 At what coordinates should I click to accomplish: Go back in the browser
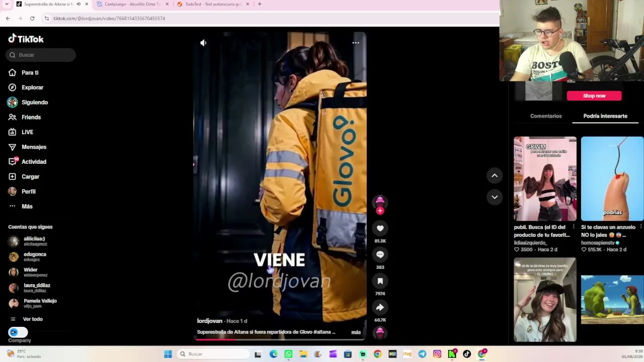click(8, 19)
